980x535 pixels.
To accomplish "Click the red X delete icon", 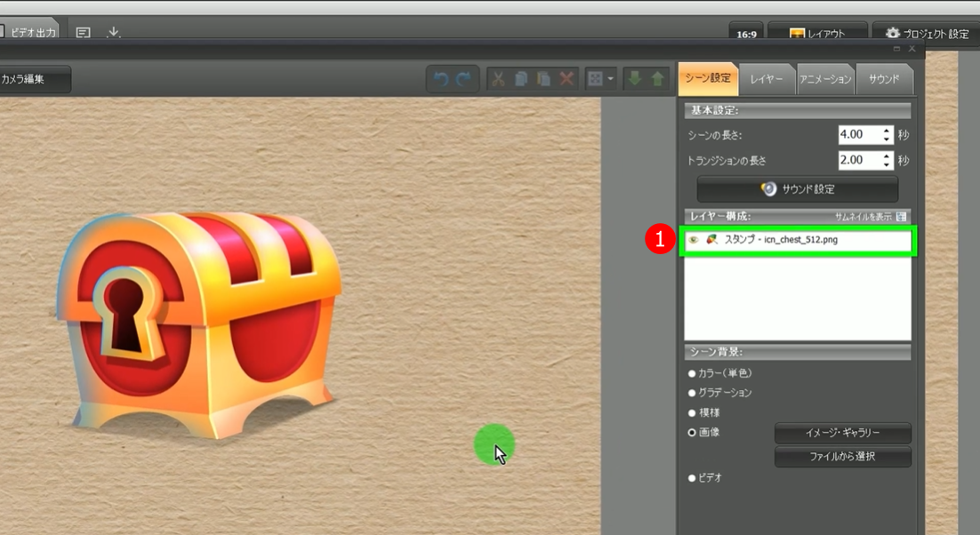I will [566, 79].
